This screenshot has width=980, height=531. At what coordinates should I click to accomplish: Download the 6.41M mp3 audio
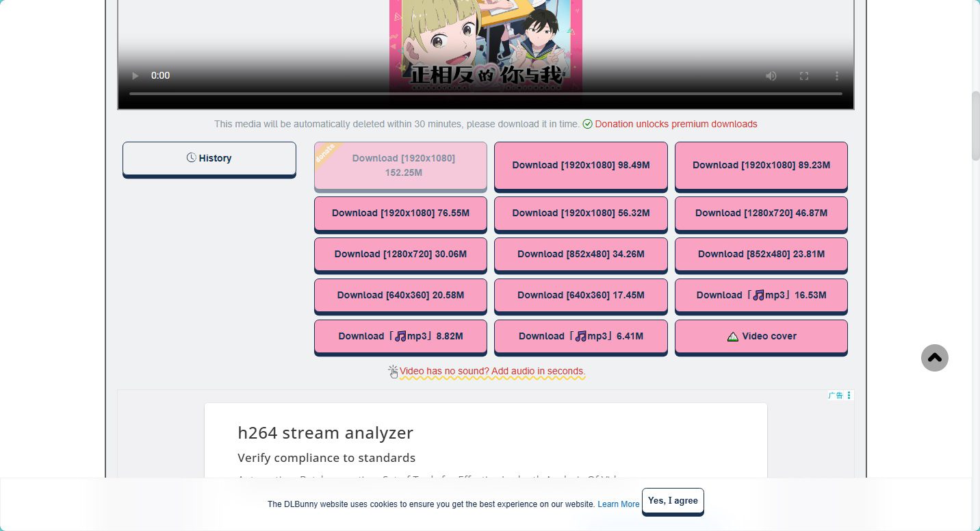(x=580, y=336)
